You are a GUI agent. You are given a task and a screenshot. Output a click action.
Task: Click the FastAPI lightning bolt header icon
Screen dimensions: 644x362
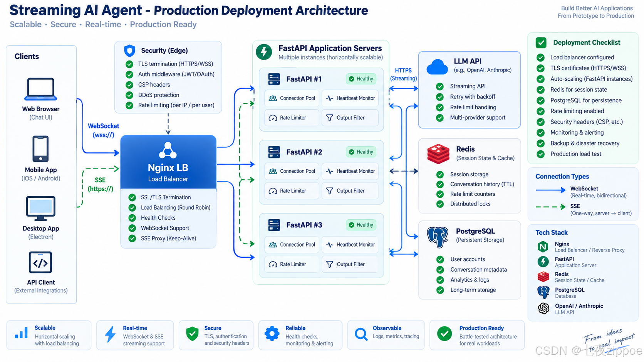point(264,52)
